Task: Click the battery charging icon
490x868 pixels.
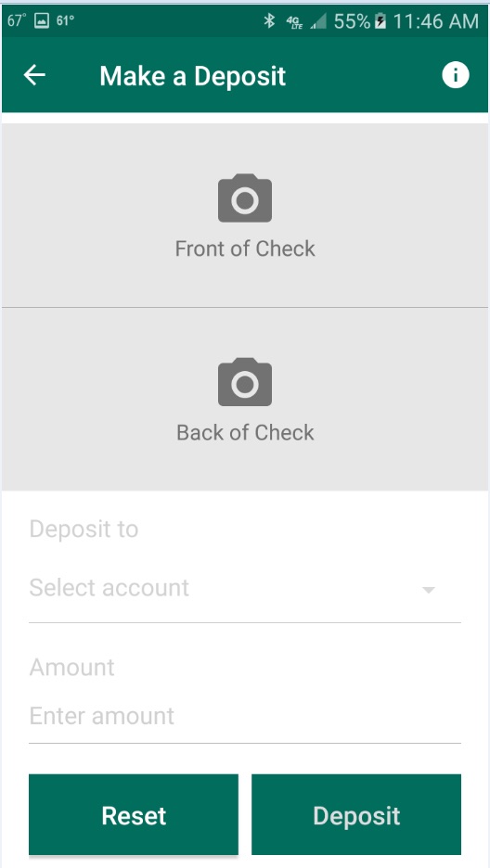Action: [x=380, y=21]
